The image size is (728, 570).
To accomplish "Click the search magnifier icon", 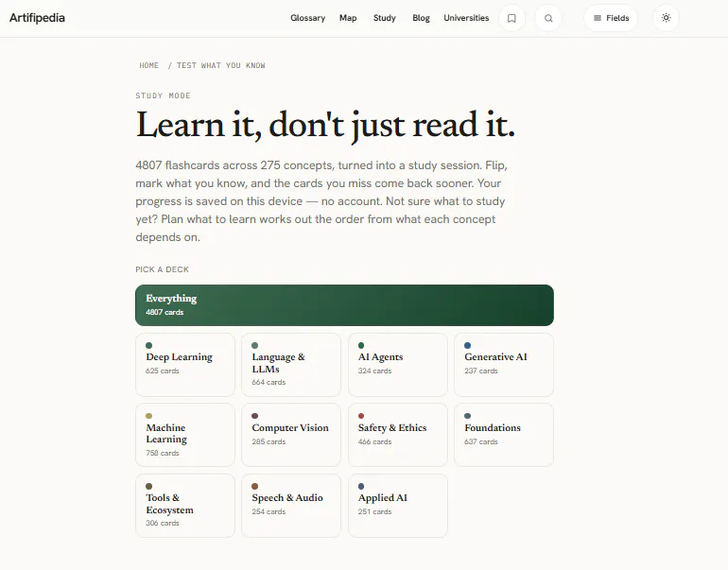I will (548, 18).
